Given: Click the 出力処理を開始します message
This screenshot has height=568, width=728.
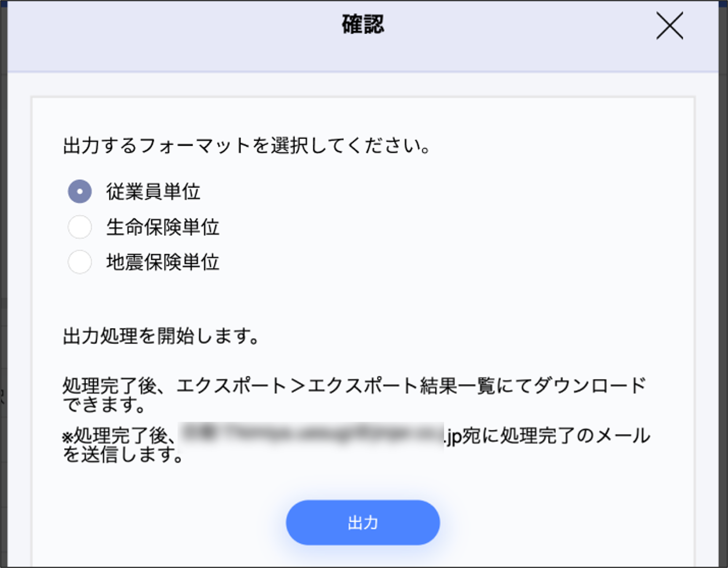Looking at the screenshot, I should 161,336.
